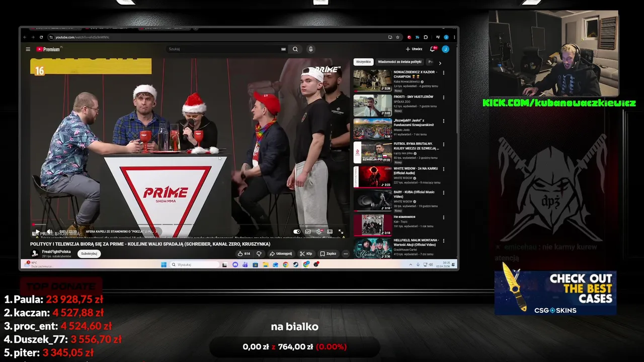Open the notifications bell
The width and height of the screenshot is (644, 362).
click(432, 49)
